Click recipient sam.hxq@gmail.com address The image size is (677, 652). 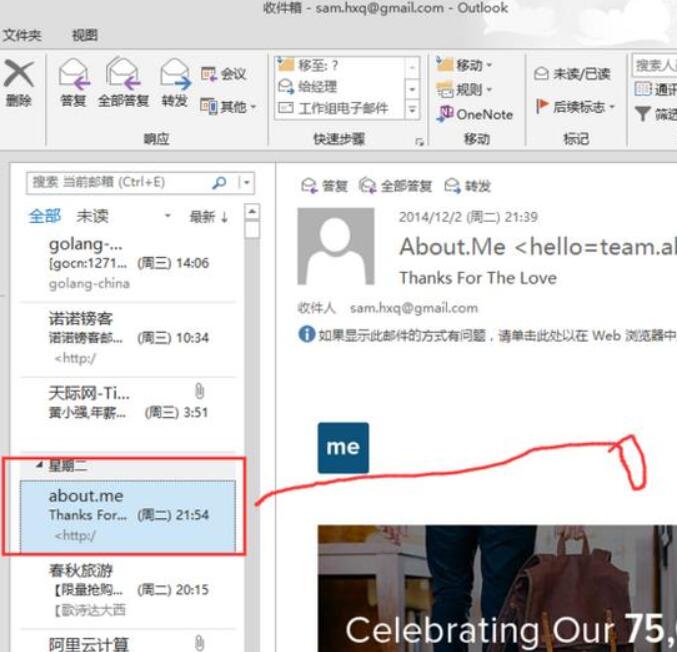(x=414, y=308)
